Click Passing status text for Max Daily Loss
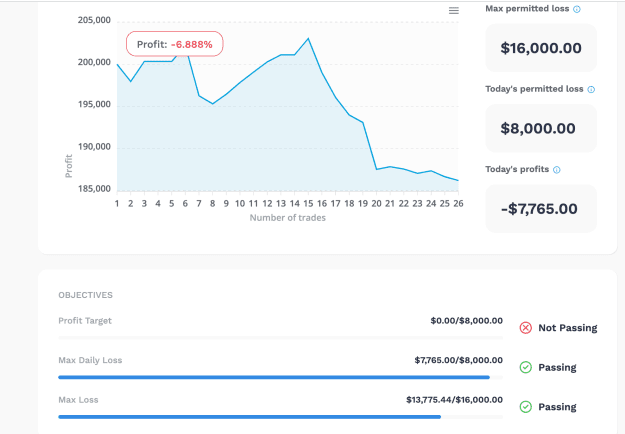 click(557, 367)
